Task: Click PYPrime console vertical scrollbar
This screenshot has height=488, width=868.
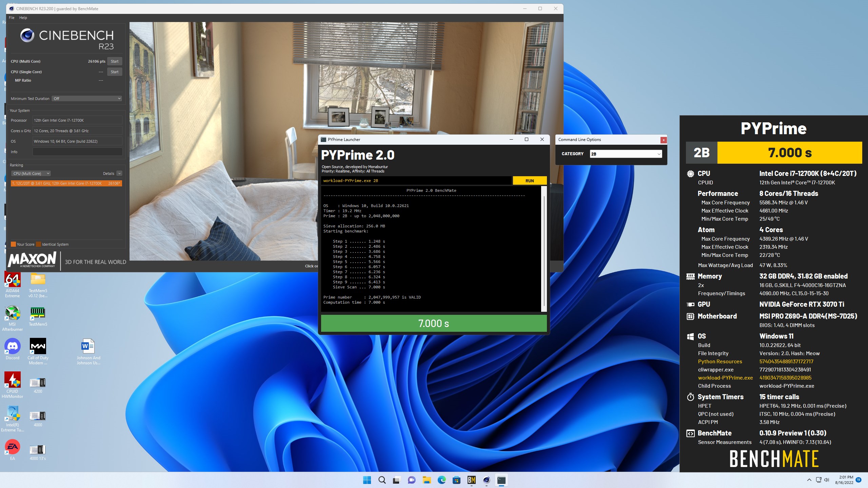Action: (544, 249)
